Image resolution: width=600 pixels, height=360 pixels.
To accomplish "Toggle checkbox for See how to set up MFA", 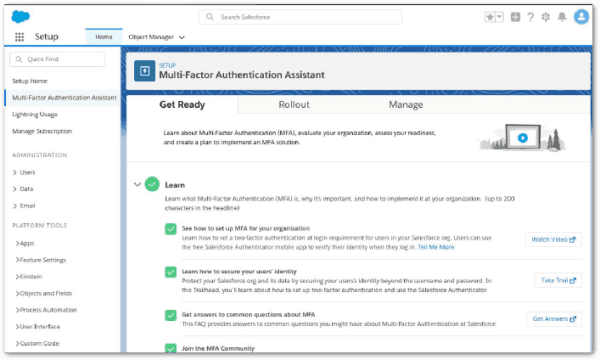I will tap(171, 229).
